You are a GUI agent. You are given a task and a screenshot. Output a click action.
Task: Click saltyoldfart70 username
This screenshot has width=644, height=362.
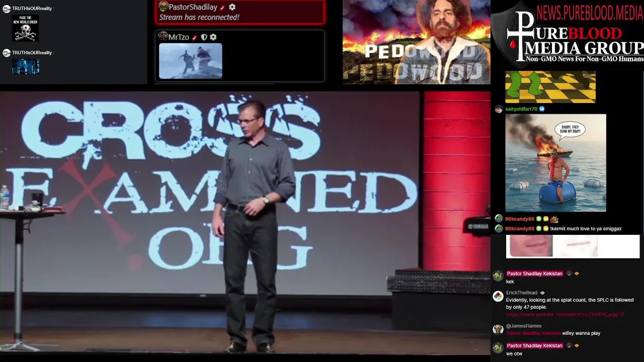click(521, 109)
